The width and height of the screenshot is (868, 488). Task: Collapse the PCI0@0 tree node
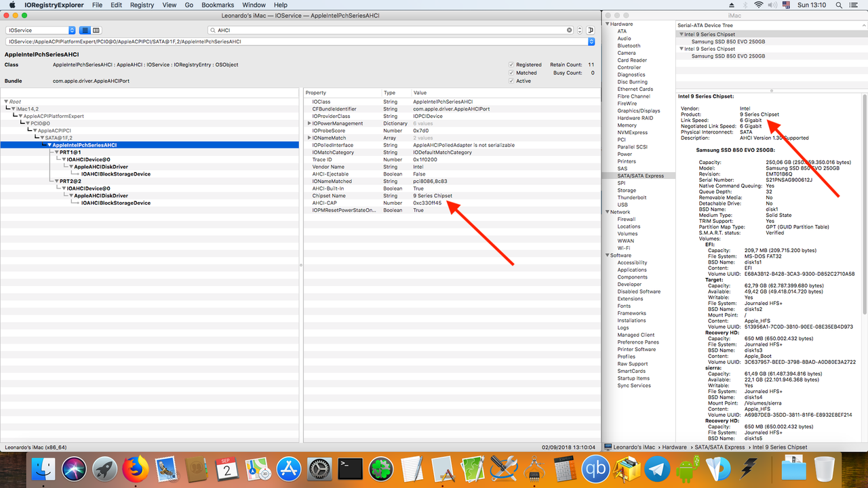coord(27,123)
